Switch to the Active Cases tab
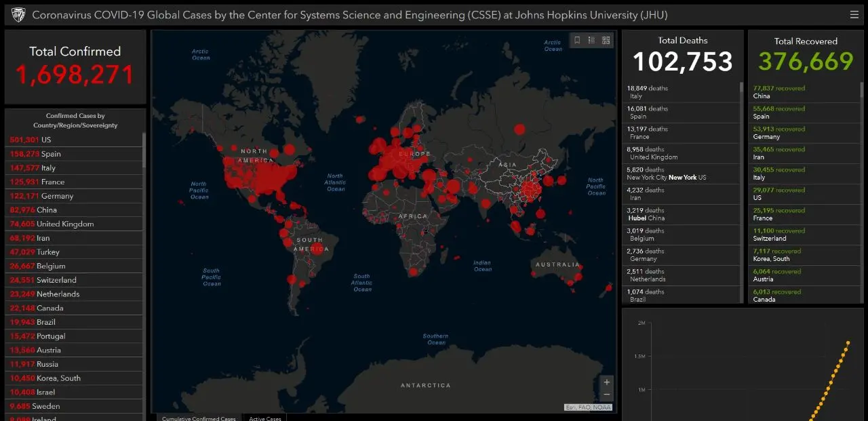 point(264,418)
